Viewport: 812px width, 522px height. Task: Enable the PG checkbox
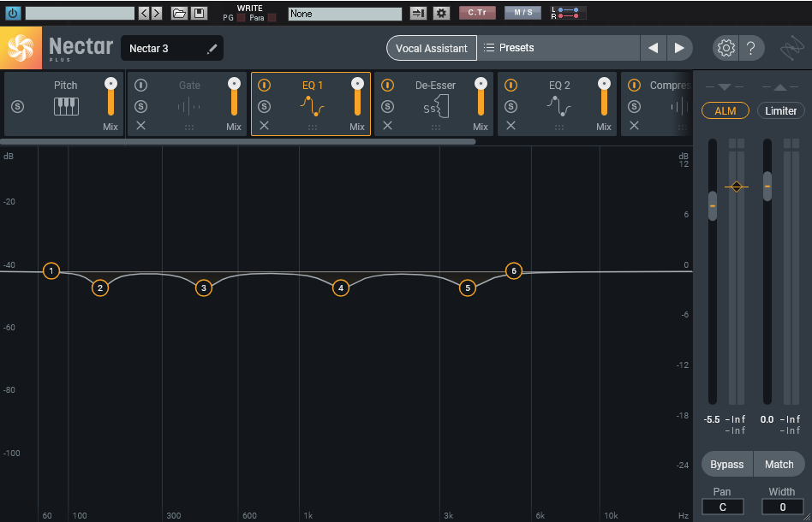(242, 18)
